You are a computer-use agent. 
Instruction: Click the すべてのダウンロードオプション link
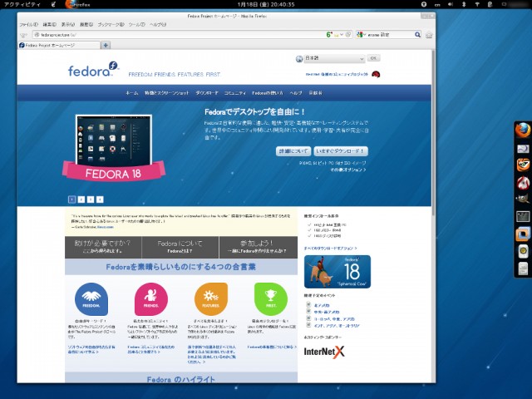[x=330, y=249]
